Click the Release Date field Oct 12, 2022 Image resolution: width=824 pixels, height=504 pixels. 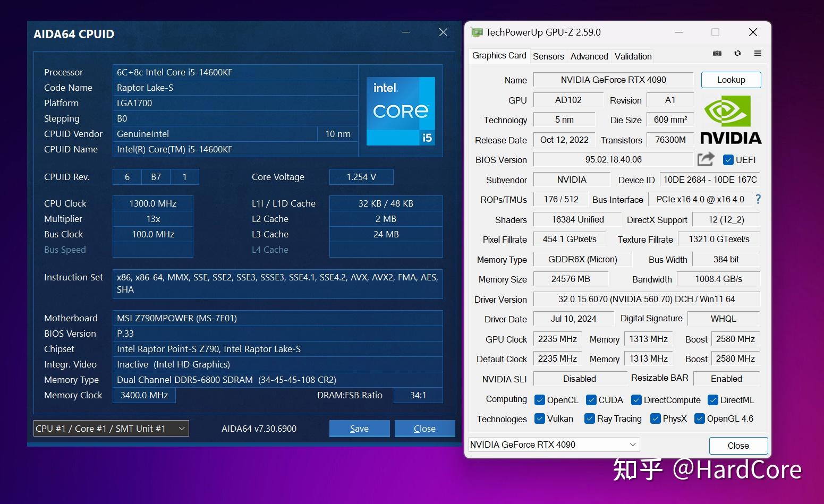tap(564, 140)
